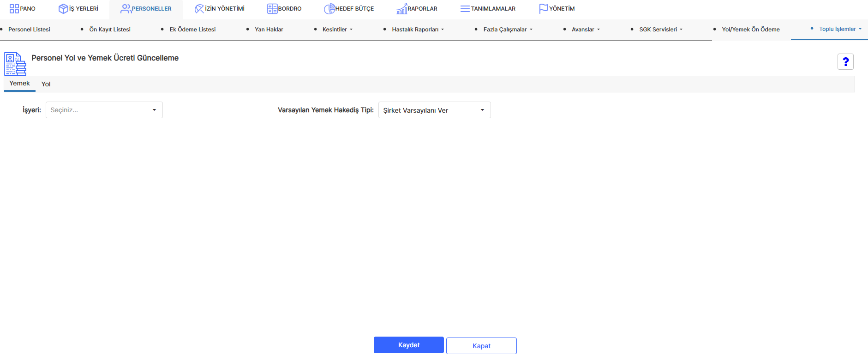Open the help question mark button
Image resolution: width=868 pixels, height=362 pixels.
tap(845, 61)
